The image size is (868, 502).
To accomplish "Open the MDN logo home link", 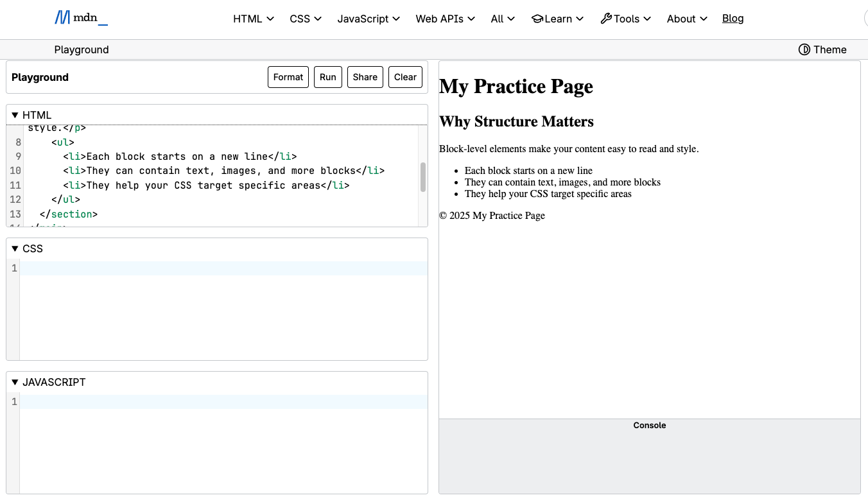I will pyautogui.click(x=81, y=18).
